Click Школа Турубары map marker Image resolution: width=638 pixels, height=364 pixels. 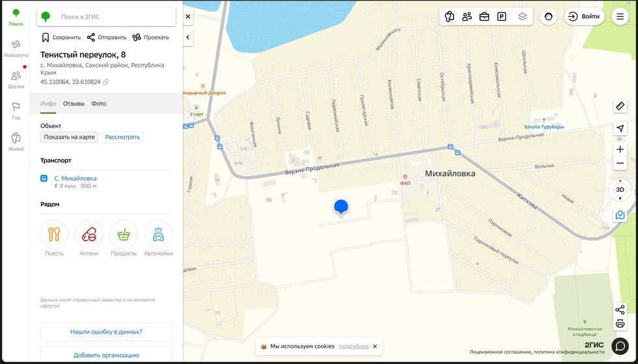[x=544, y=120]
